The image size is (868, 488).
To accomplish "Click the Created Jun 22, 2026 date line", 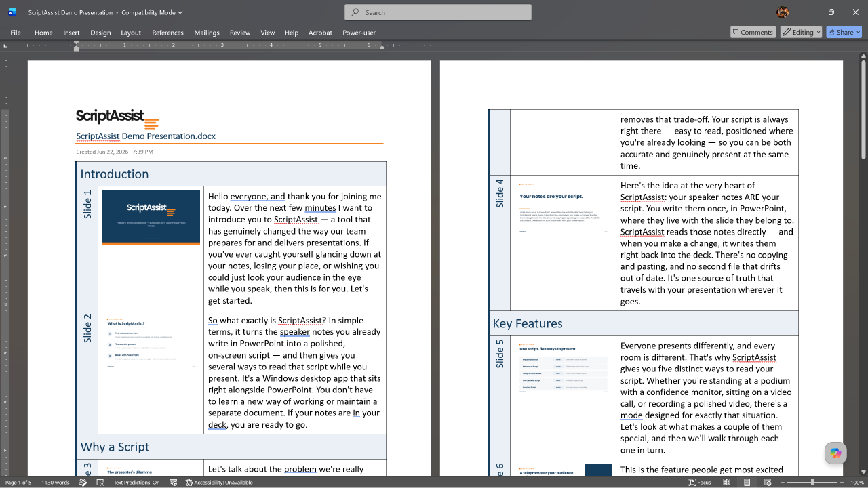I will 115,152.
